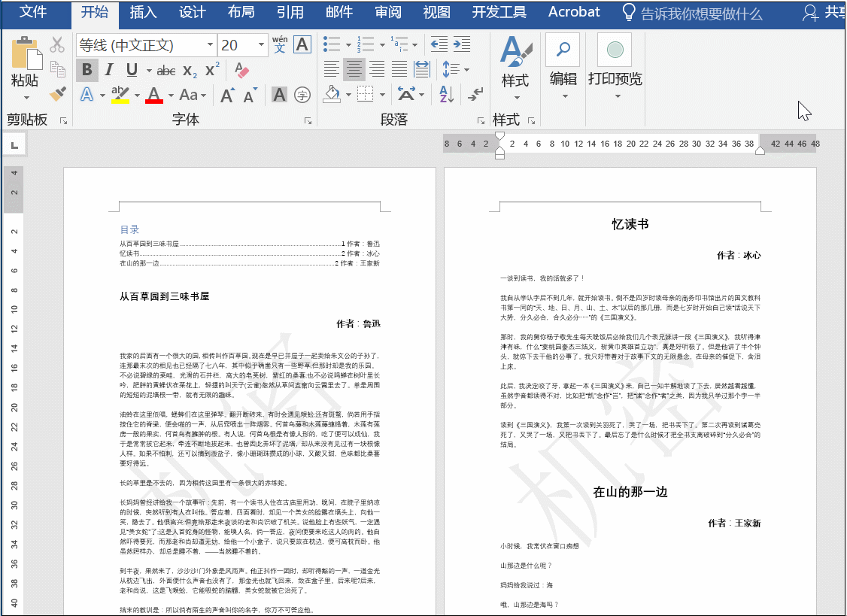The image size is (847, 616).
Task: Open the 审阅 ribbon tab
Action: 388,12
